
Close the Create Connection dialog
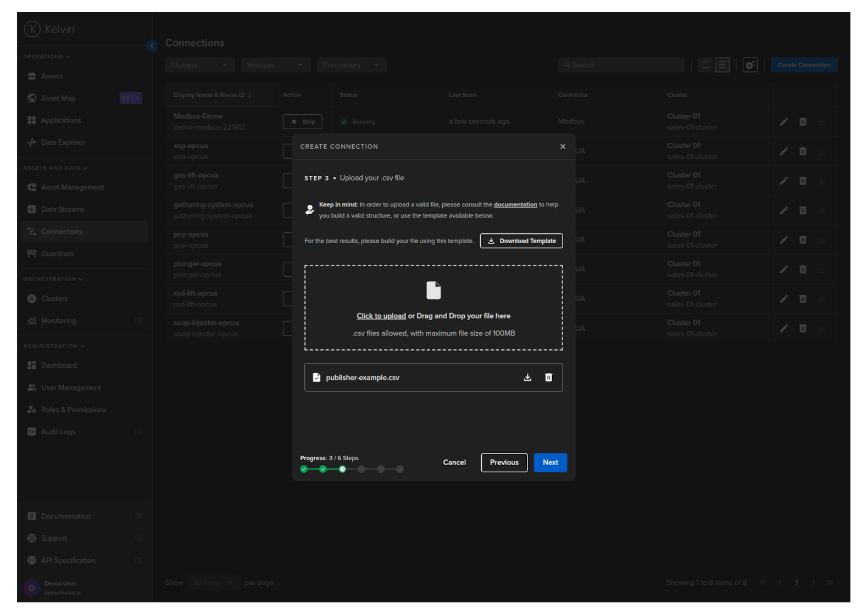click(563, 147)
